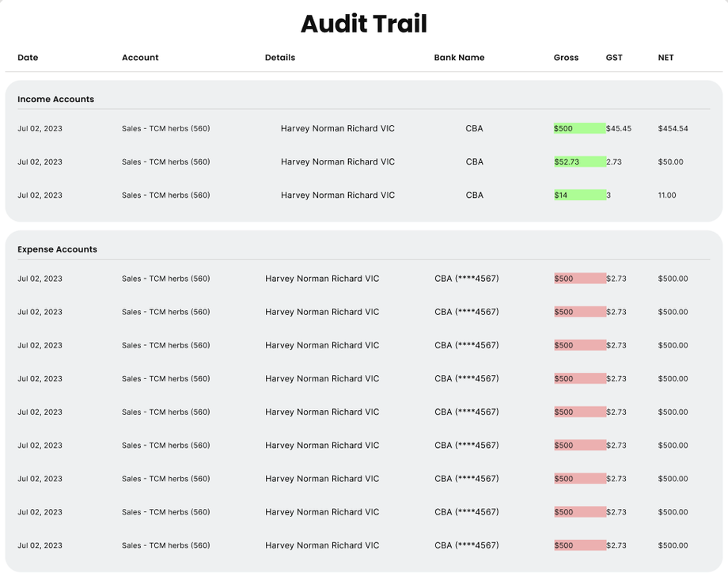Click the Details column header

280,58
